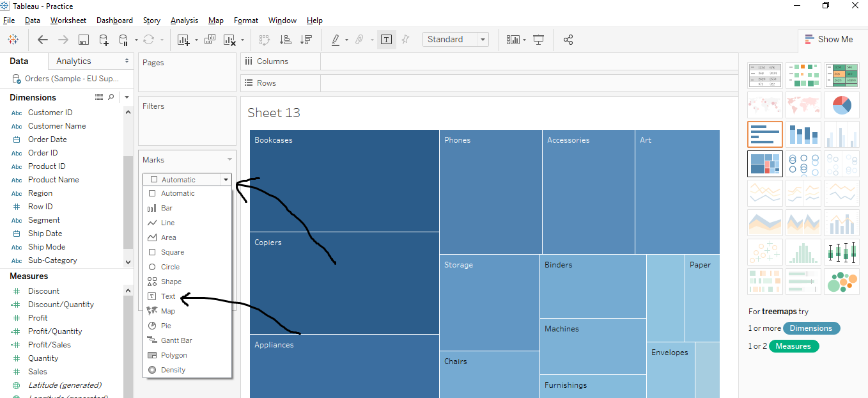This screenshot has width=868, height=398.
Task: Open the fit mode dropdown showing Standard
Action: pyautogui.click(x=483, y=39)
